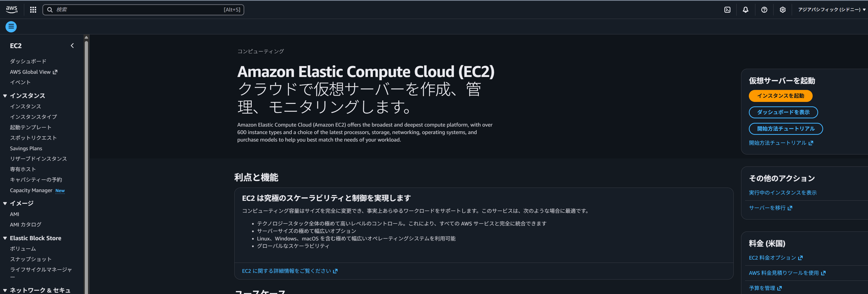Collapse the イメージ section

click(5, 203)
